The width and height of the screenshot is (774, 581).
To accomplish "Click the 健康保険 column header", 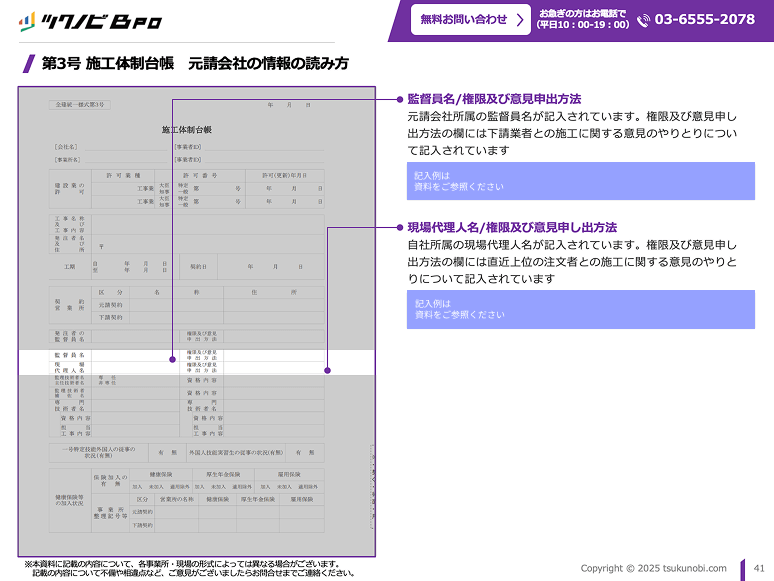I will (x=160, y=474).
